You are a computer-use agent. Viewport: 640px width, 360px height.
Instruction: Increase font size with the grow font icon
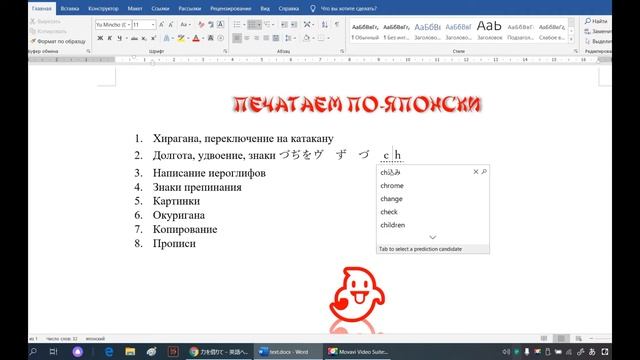162,24
